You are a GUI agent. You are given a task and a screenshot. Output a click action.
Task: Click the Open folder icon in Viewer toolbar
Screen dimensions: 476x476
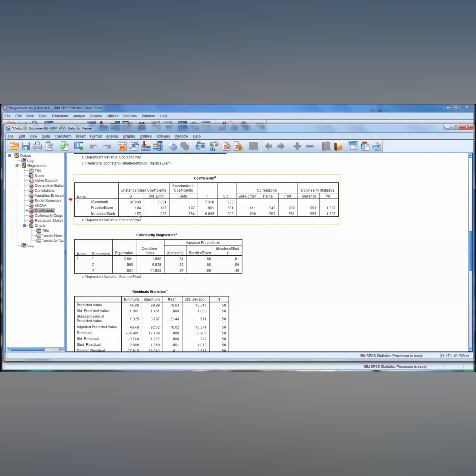coord(14,146)
